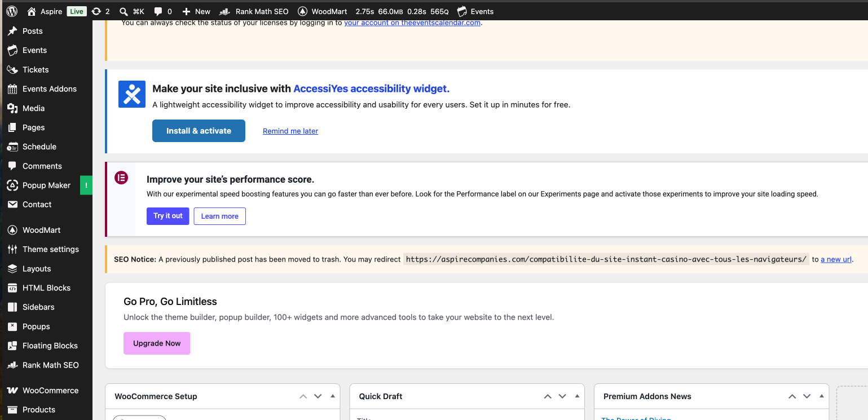Click the updates icon showing 2
Image resolution: width=868 pixels, height=420 pixels.
[x=96, y=11]
